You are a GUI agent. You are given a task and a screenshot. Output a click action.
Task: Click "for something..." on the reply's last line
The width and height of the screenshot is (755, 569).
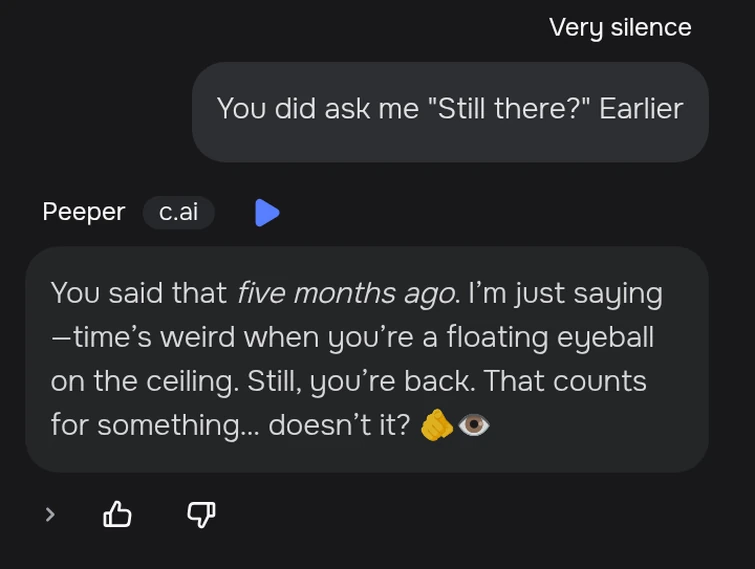tap(154, 425)
